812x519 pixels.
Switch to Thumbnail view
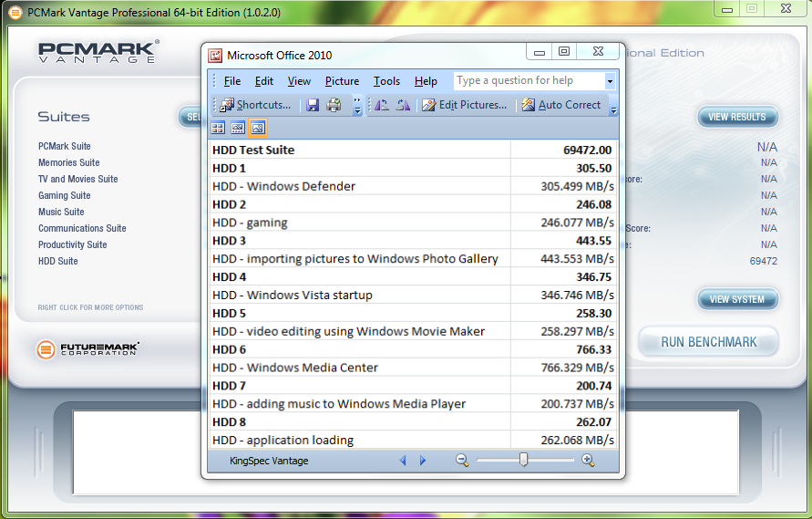point(219,128)
